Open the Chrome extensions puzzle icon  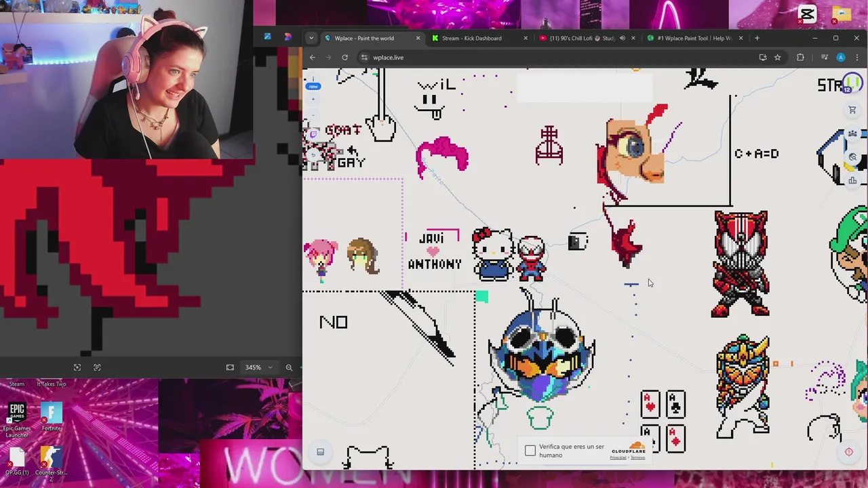click(x=800, y=58)
